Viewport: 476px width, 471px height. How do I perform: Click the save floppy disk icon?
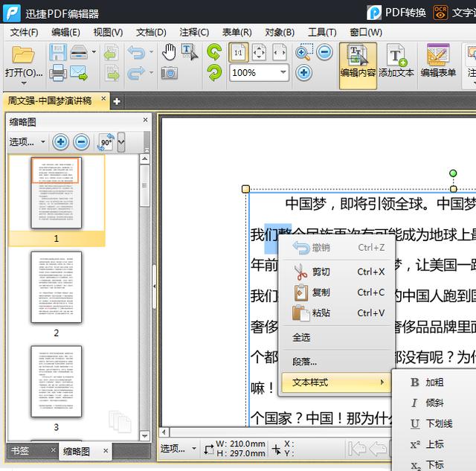coord(58,52)
